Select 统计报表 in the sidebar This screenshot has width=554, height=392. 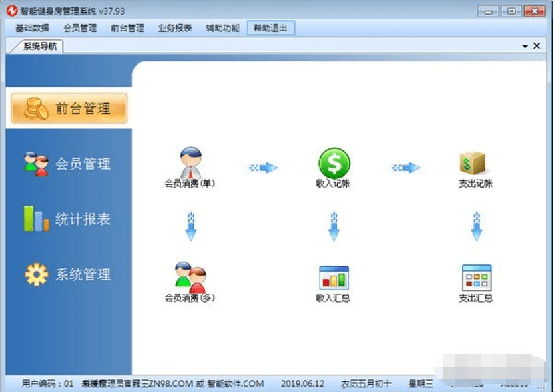(67, 219)
